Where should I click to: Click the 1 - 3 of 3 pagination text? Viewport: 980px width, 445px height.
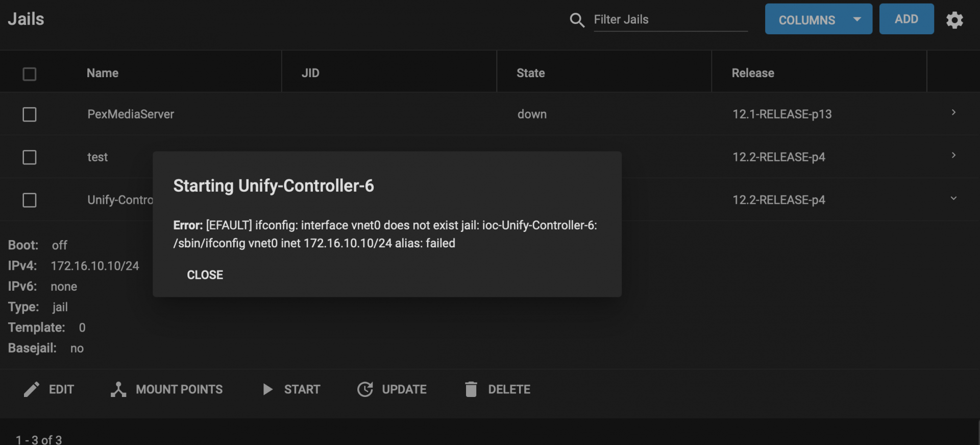tap(39, 440)
